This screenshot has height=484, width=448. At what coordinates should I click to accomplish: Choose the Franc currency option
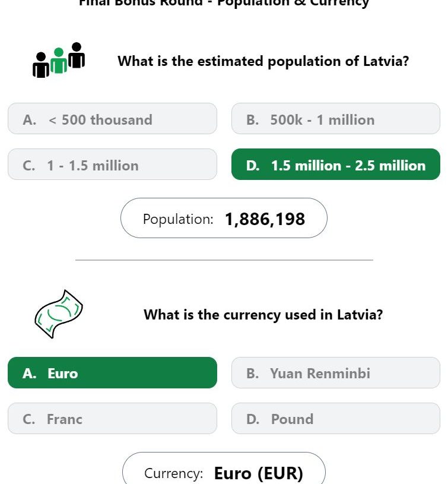coord(112,418)
